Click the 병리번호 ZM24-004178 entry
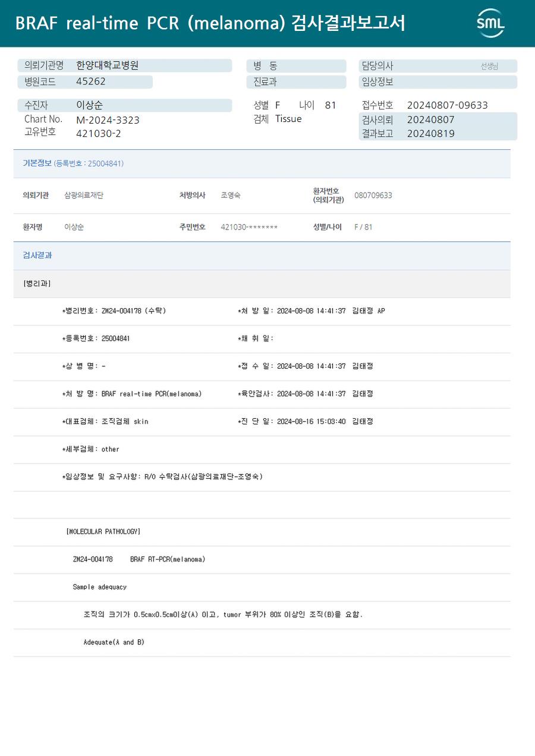 pos(114,311)
